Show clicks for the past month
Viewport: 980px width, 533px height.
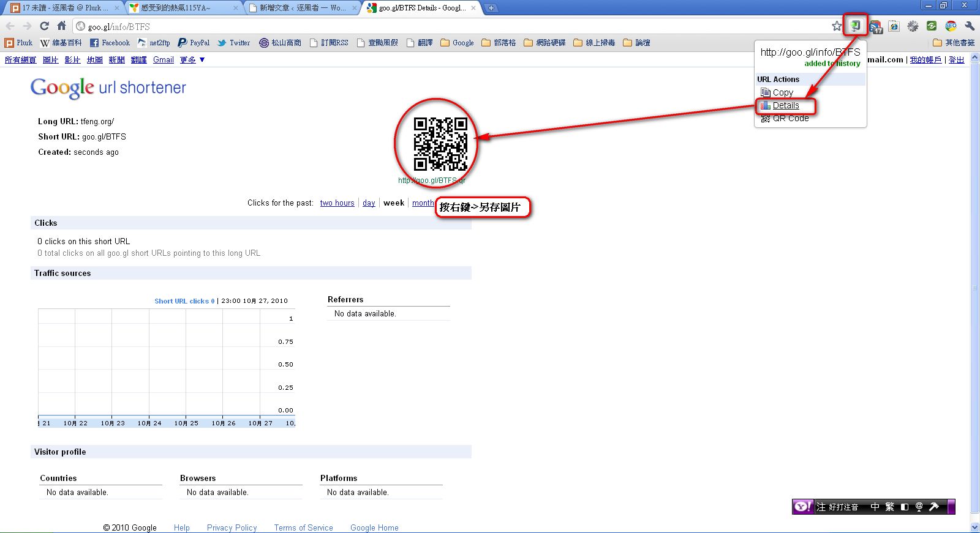423,203
